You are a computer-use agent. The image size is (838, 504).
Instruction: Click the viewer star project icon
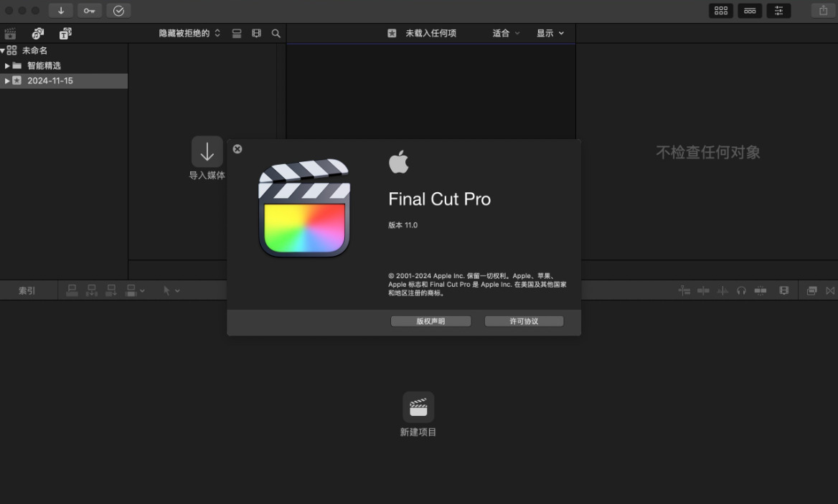(392, 33)
